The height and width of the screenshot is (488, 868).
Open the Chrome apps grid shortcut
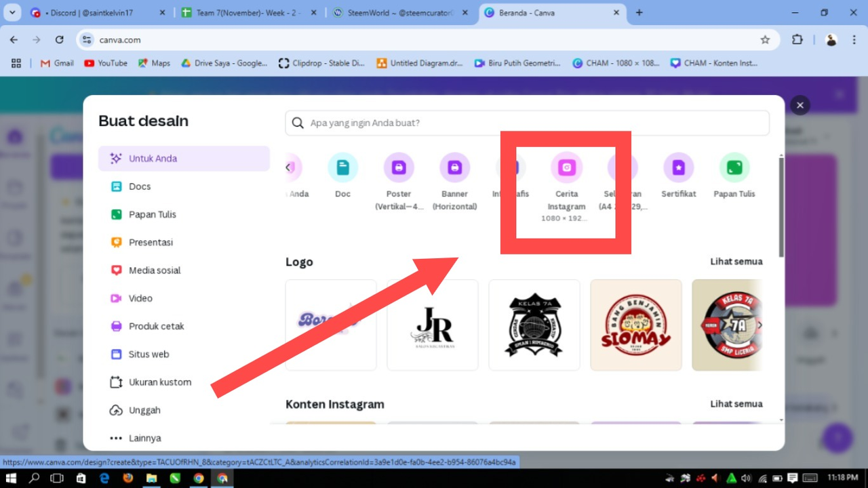pos(16,63)
